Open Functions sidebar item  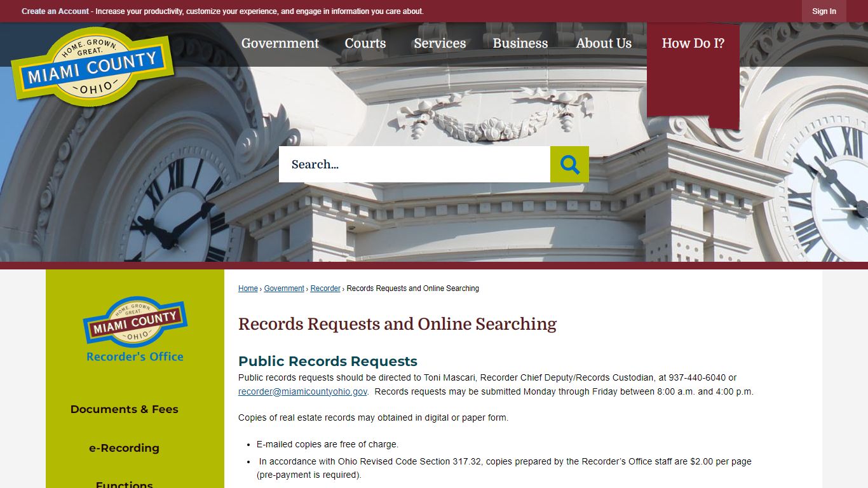(125, 485)
